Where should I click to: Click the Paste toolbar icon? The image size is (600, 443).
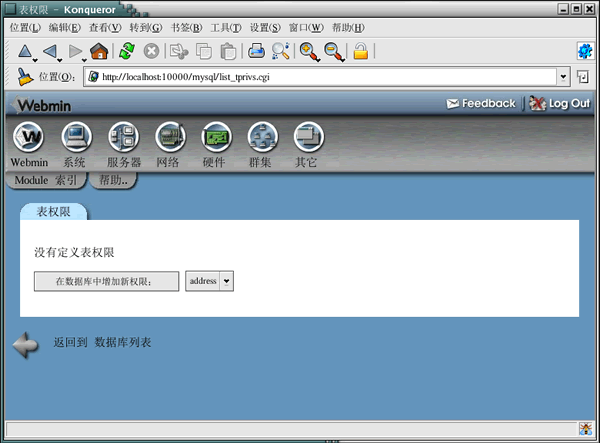click(x=228, y=51)
